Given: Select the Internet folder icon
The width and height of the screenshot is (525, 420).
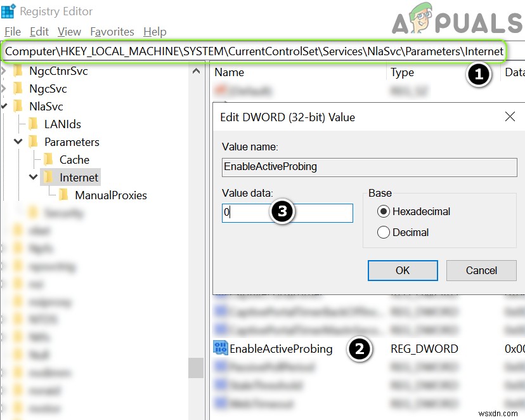Looking at the screenshot, I should tap(48, 177).
